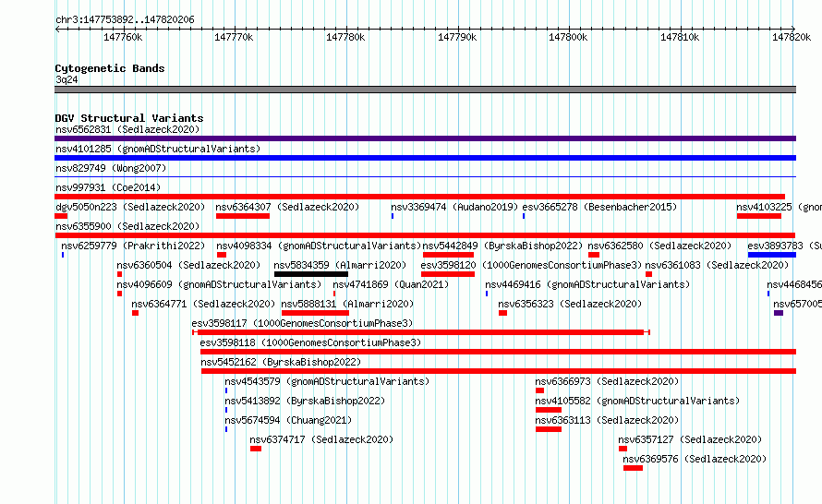Open nsv4096609 (gnomADStructuralVariants) label
The width and height of the screenshot is (822, 504).
tap(219, 284)
